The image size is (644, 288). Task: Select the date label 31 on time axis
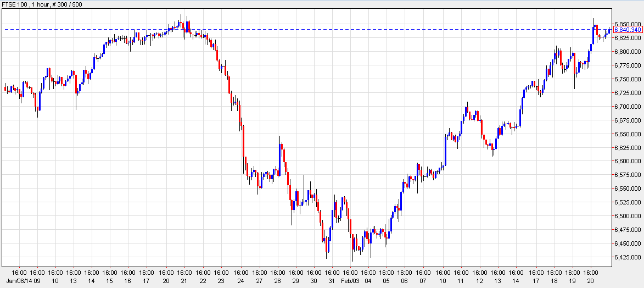333,280
